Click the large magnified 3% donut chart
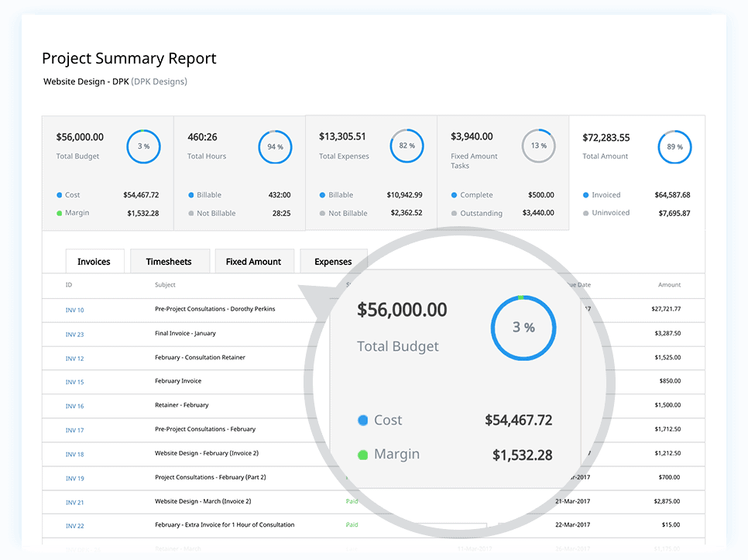The image size is (748, 560). (x=523, y=328)
